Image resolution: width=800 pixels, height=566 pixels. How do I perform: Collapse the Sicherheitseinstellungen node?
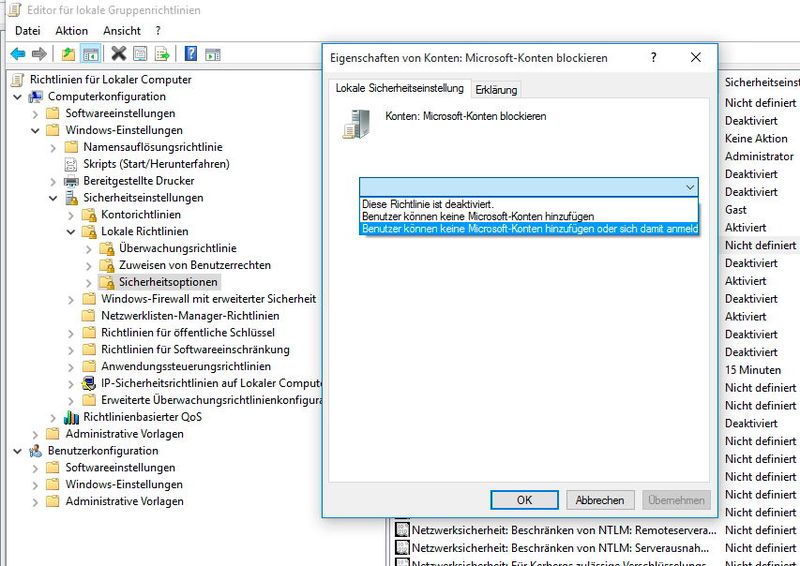53,198
